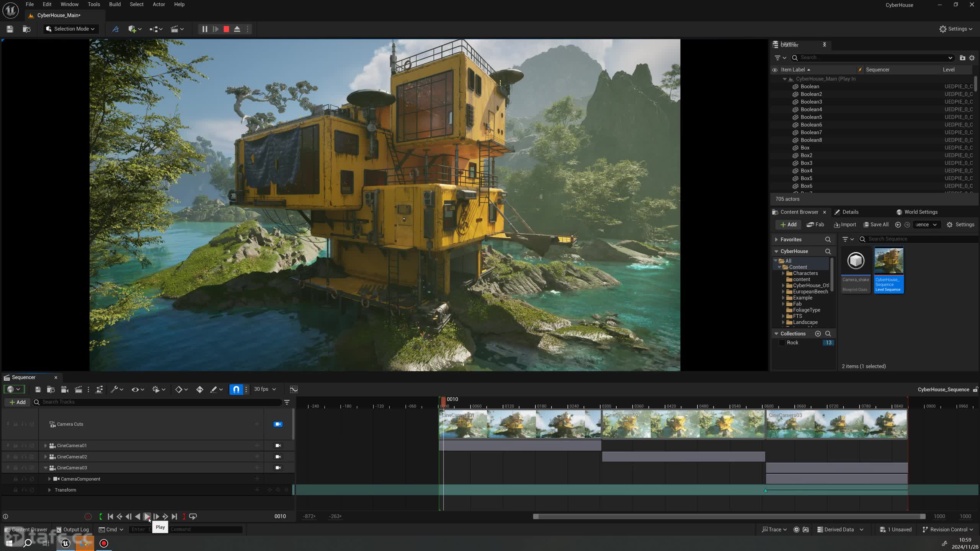Open the Modes blueprint icon in the main toolbar

click(x=116, y=29)
